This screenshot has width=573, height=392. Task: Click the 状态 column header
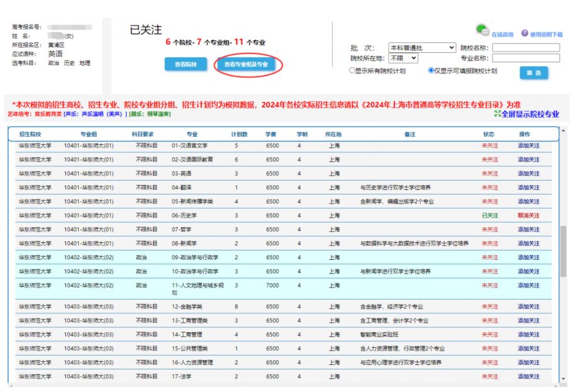489,134
